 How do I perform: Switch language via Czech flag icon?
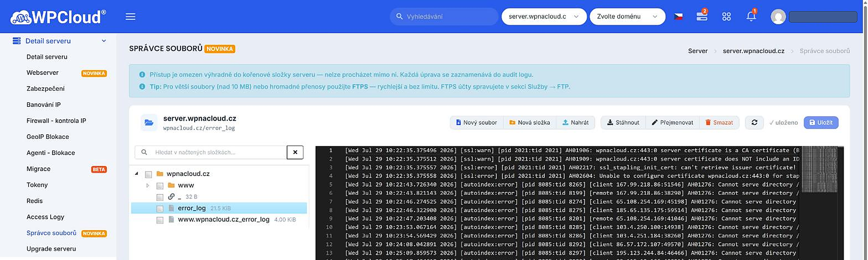tap(678, 17)
